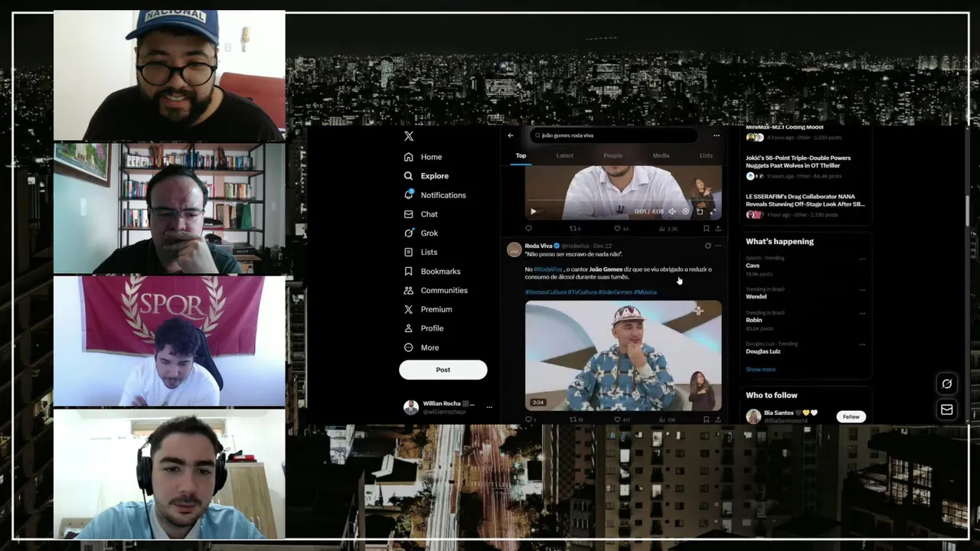Open more options for Robin trend

coord(862,313)
